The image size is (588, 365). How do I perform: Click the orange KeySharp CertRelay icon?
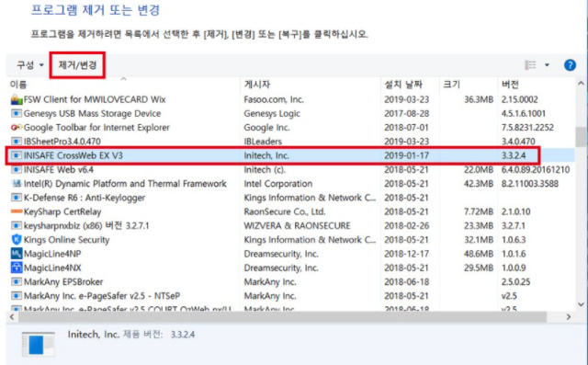tap(17, 211)
